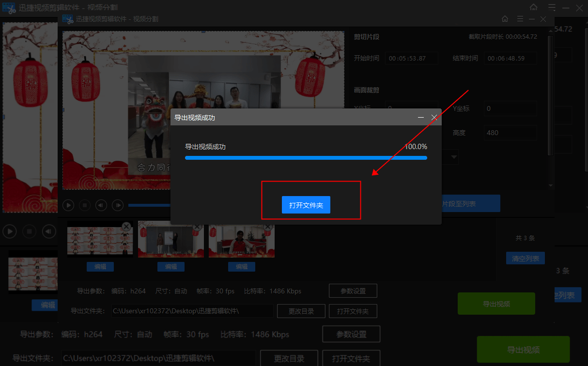Select the clip thumbnail in the outer background window
The width and height of the screenshot is (588, 366).
coord(33,272)
